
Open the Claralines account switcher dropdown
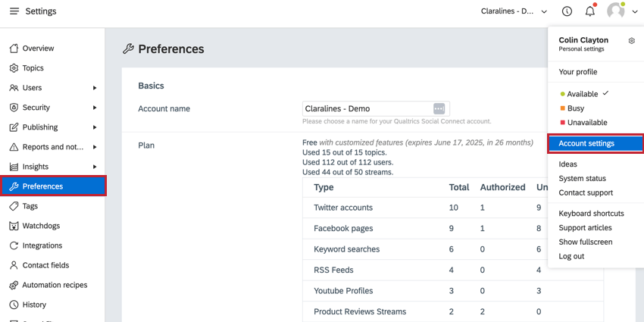click(514, 11)
